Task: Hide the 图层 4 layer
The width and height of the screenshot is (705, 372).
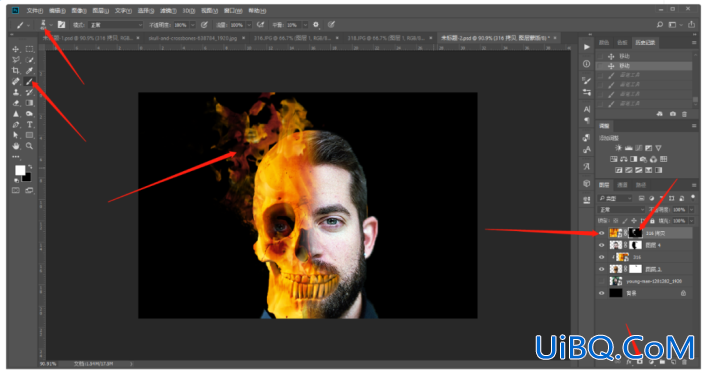Action: pyautogui.click(x=602, y=245)
